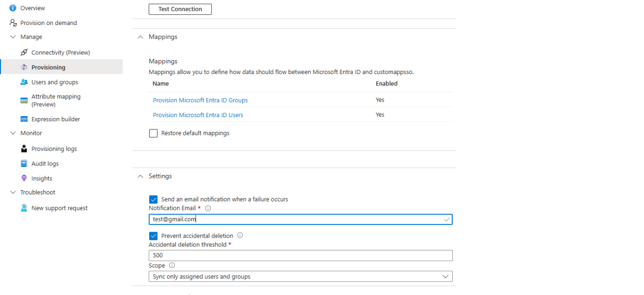Uncheck Prevent accidental deletion checkbox
The width and height of the screenshot is (644, 295).
(154, 236)
